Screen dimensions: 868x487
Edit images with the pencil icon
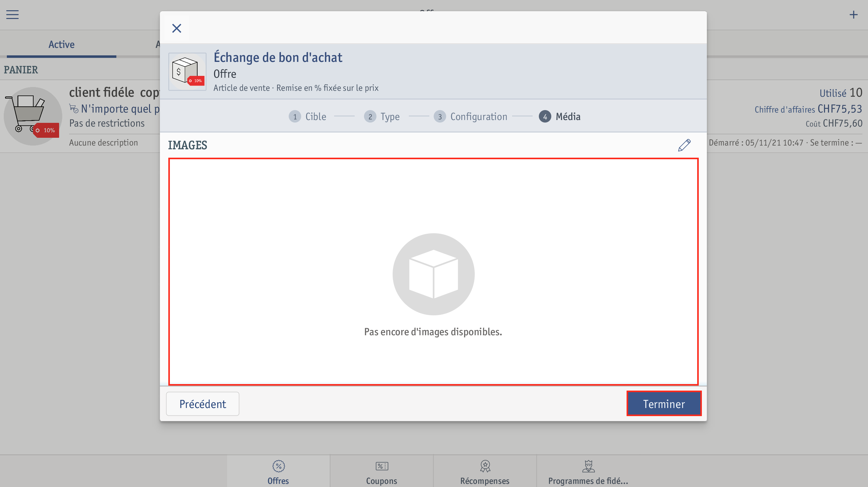click(x=684, y=145)
